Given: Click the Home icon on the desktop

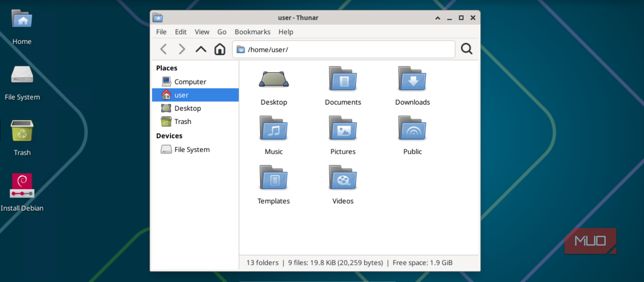Looking at the screenshot, I should pos(22,20).
